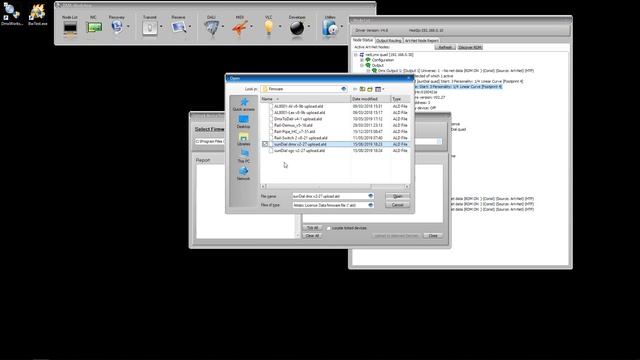Go to Libraries in Open dialog sidebar

244,139
